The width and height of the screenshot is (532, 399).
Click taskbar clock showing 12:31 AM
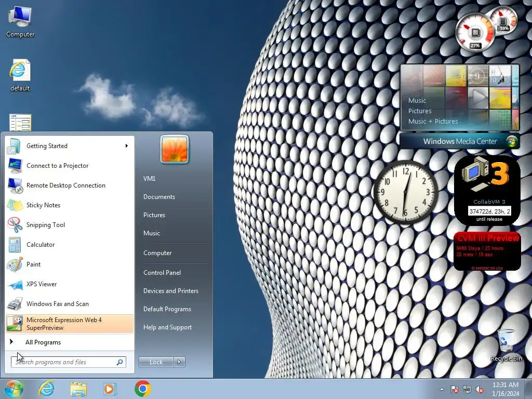[x=505, y=389]
